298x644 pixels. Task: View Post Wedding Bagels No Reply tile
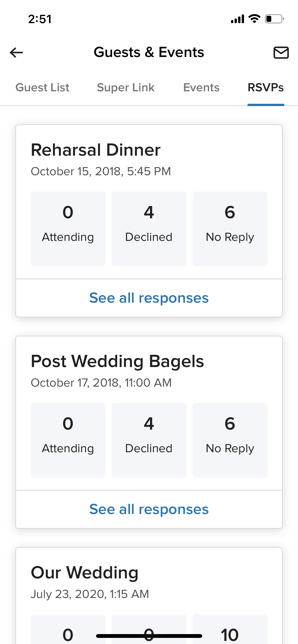coord(230,440)
